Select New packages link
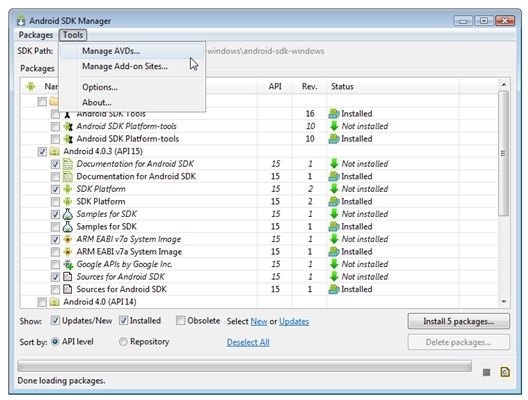The height and width of the screenshot is (400, 528). click(x=259, y=322)
